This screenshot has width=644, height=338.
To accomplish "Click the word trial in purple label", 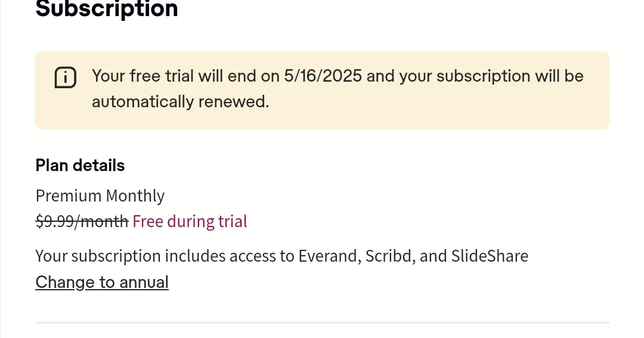I will [233, 221].
